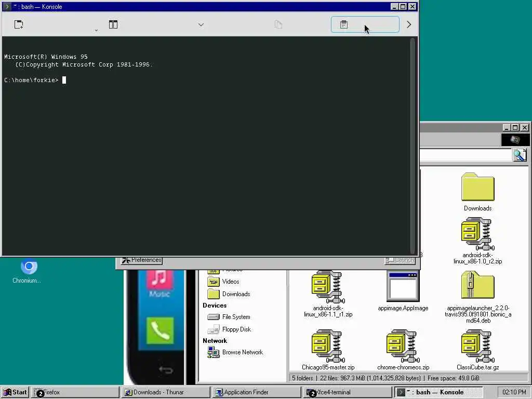Viewport: 532px width, 399px height.
Task: Click the Network heading in Thunar side pane
Action: click(x=215, y=341)
